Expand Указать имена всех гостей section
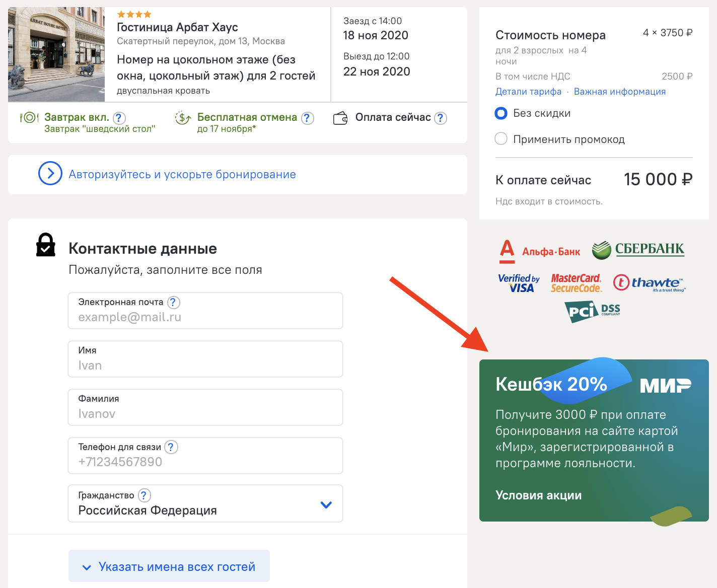Screen dimensions: 717x588 coord(169,566)
